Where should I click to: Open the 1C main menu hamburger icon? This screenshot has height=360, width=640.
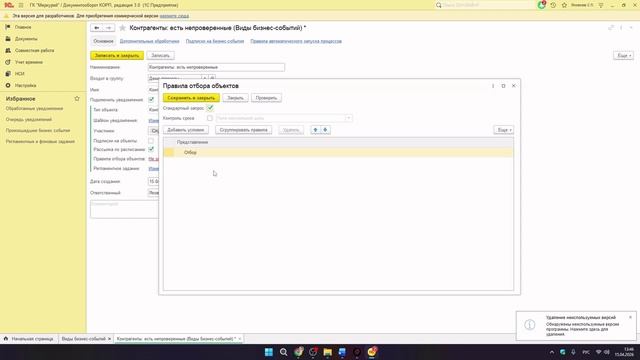(x=21, y=5)
